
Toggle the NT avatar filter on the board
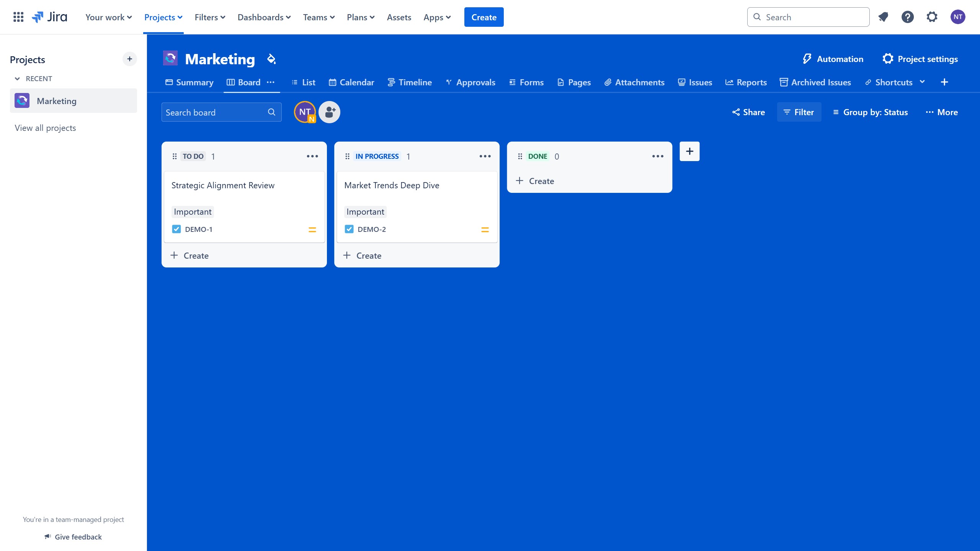(x=304, y=112)
